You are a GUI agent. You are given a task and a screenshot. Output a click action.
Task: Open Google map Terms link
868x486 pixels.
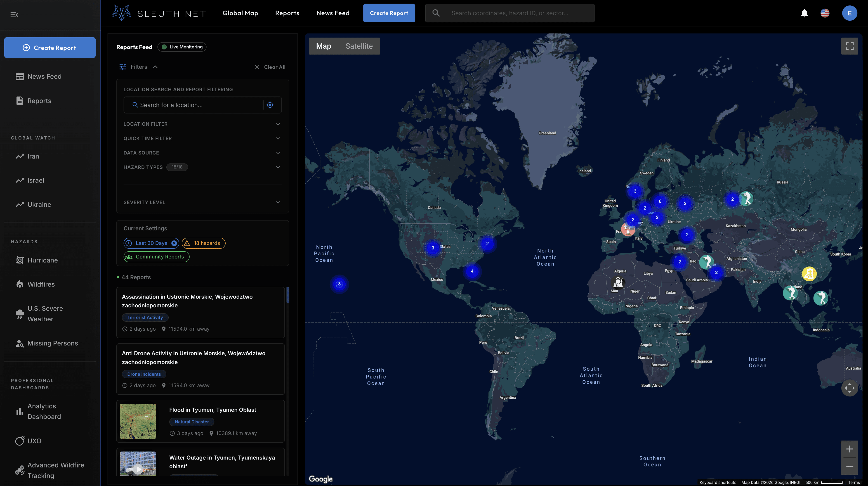click(x=854, y=482)
